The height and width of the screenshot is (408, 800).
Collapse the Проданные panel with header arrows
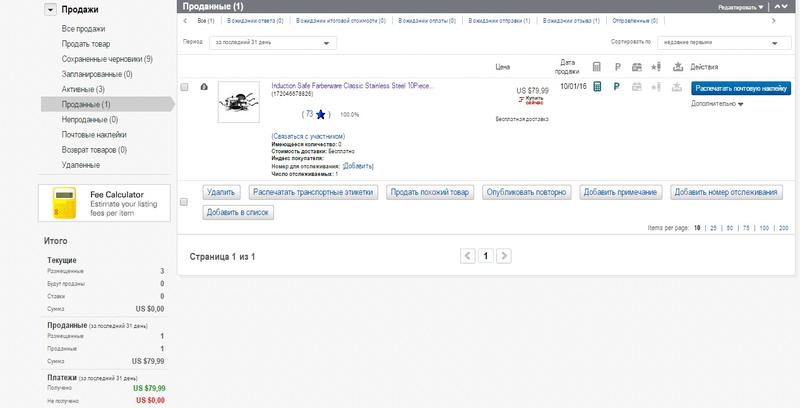781,7
